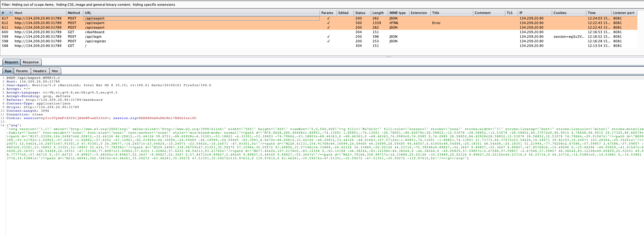Click the Params checkmark in row 611
Screen dimensions: 644x235
point(328,27)
